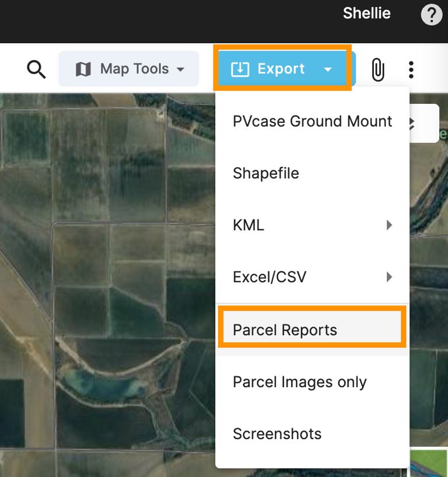Open the search magnifier icon
The image size is (448, 477).
click(x=36, y=68)
